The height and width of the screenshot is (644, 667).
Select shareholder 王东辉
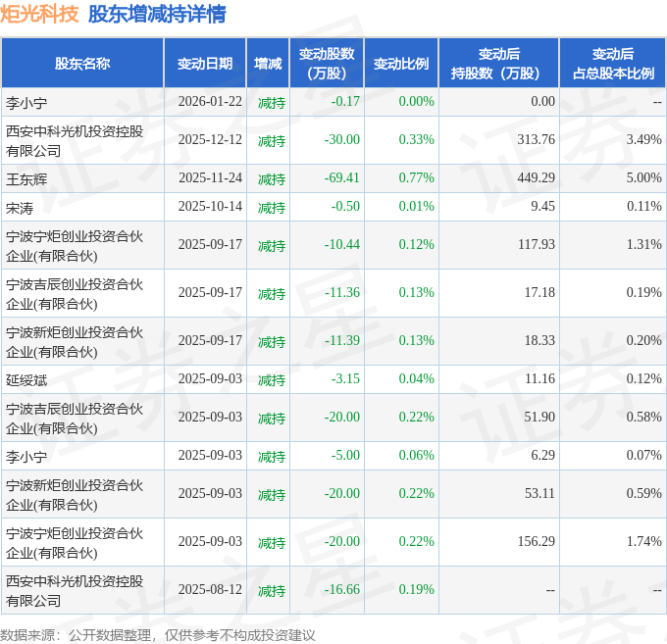[x=26, y=179]
